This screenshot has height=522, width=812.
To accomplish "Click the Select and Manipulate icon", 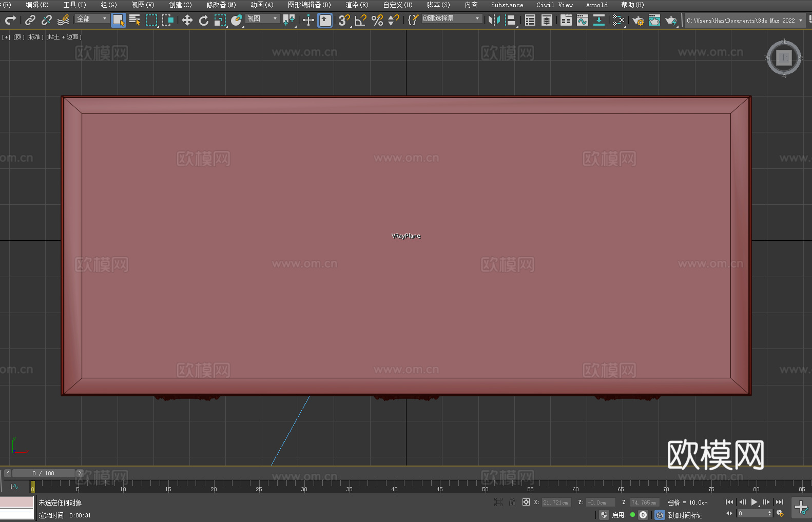I will (308, 20).
